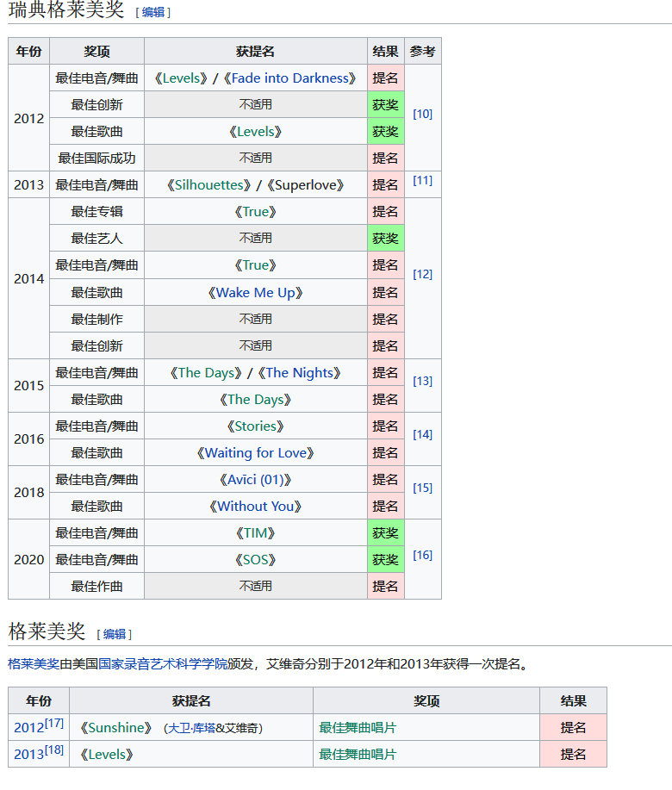Select the 最佳国际成功 award cell
The image size is (672, 790).
[96, 159]
